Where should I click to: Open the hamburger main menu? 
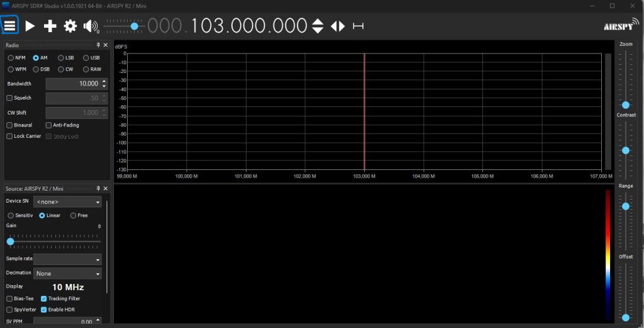(9, 26)
